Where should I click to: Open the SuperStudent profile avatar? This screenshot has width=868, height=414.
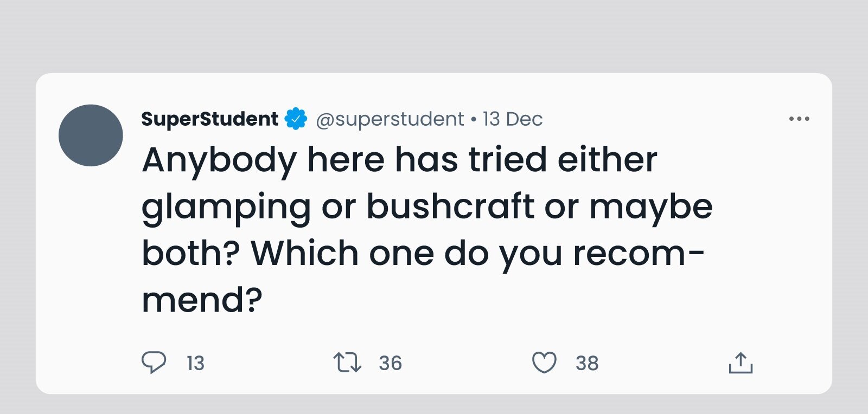pyautogui.click(x=91, y=135)
